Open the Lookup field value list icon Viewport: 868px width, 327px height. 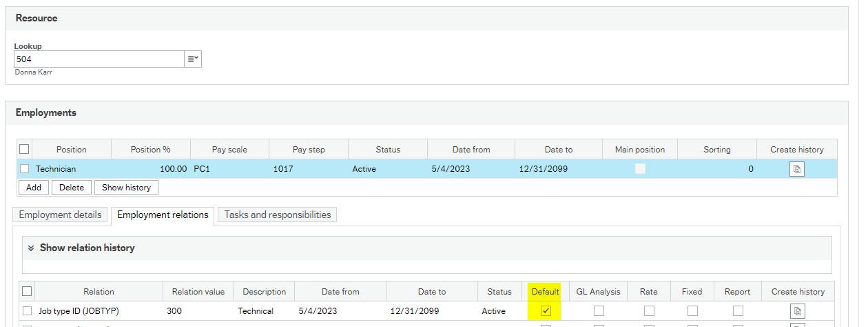click(193, 59)
